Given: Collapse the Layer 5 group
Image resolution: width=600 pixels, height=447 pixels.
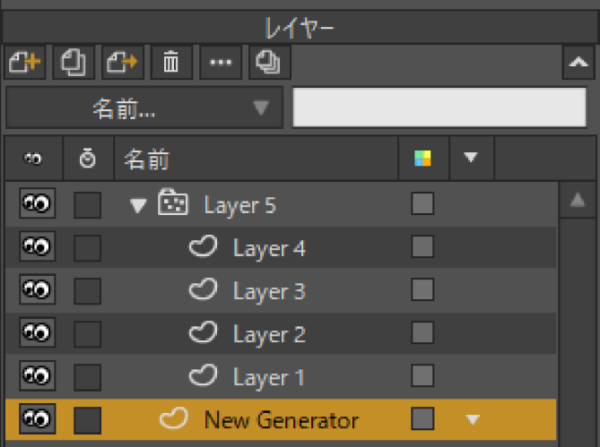Looking at the screenshot, I should coord(138,205).
